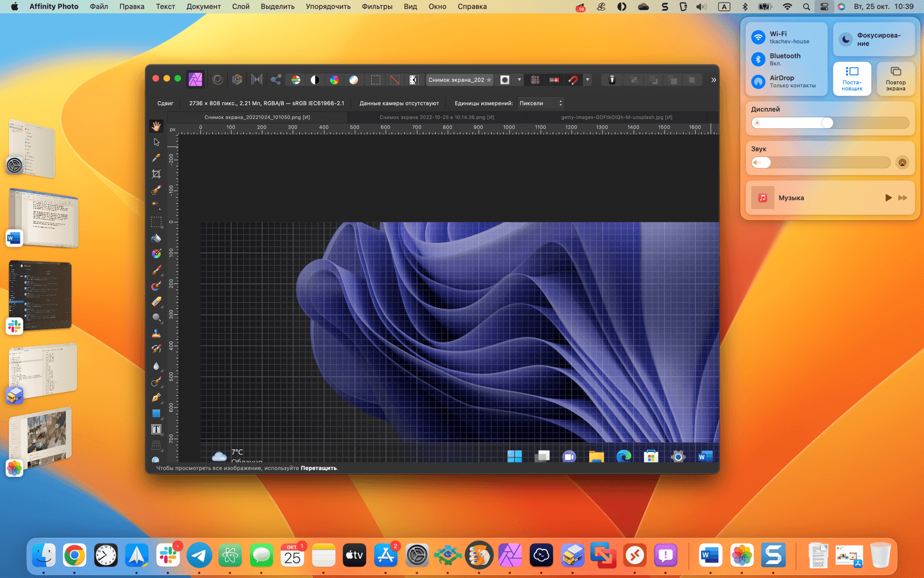The image size is (924, 578).
Task: Click the Постановщик button in Control Center
Action: 852,79
